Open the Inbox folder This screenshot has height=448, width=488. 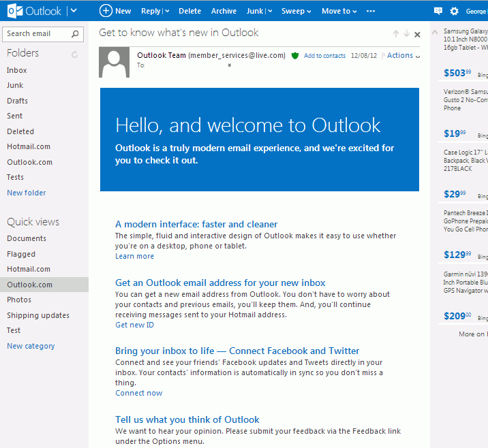tap(17, 70)
